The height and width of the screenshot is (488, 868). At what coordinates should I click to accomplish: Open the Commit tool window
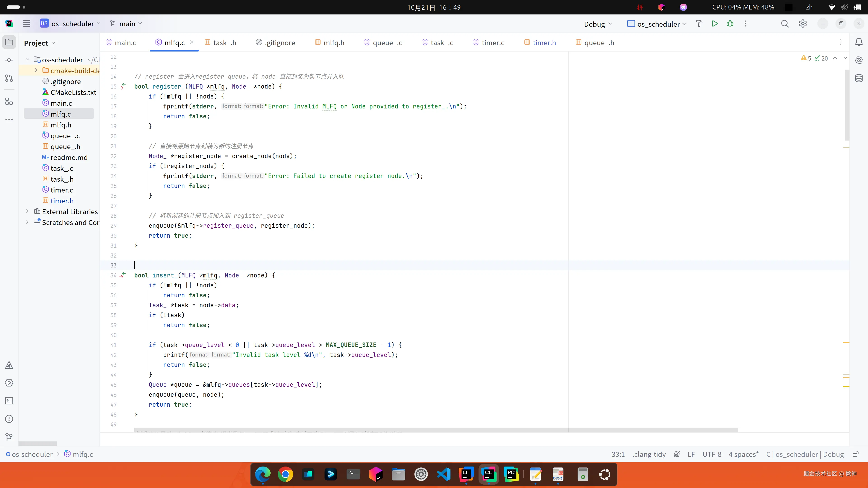coord(9,60)
